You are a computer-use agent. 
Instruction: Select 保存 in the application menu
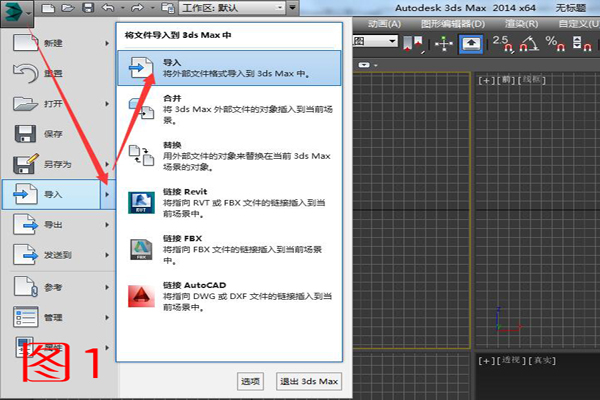coord(59,134)
